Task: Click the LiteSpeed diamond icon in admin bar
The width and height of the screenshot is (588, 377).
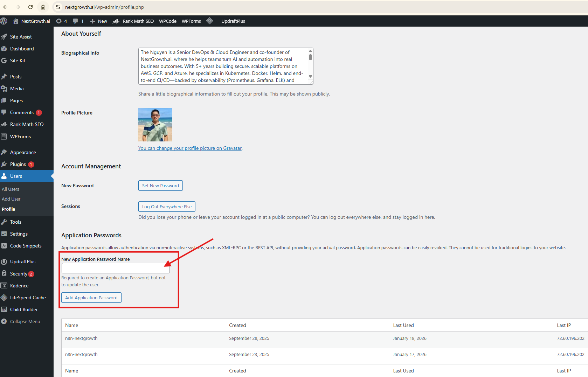Action: (x=209, y=21)
